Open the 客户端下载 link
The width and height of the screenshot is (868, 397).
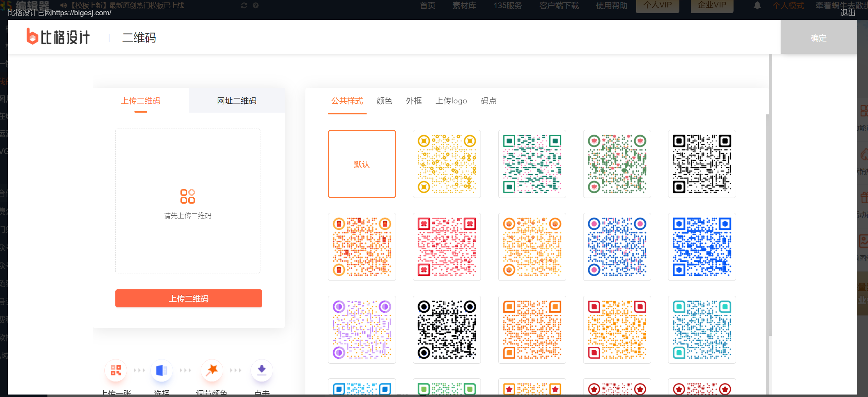(559, 6)
